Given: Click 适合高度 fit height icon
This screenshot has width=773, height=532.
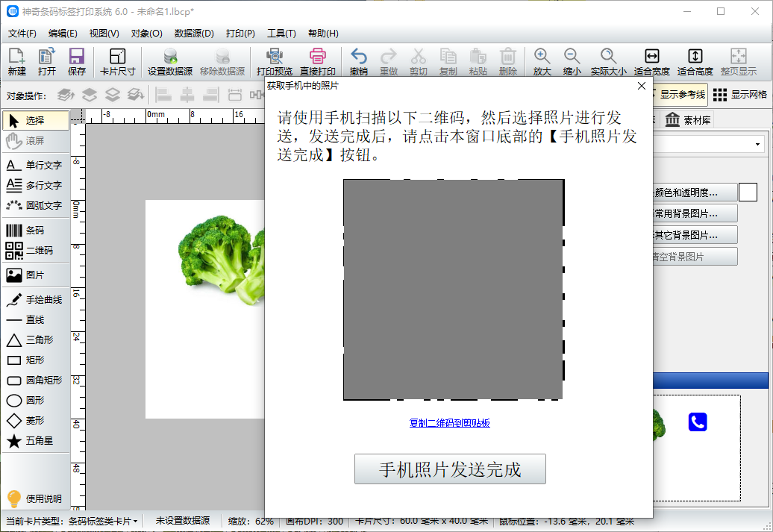Looking at the screenshot, I should (695, 62).
